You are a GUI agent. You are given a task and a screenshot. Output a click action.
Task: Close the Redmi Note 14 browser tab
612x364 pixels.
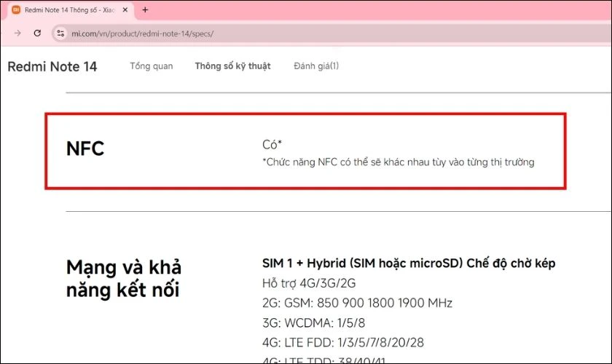pyautogui.click(x=125, y=9)
